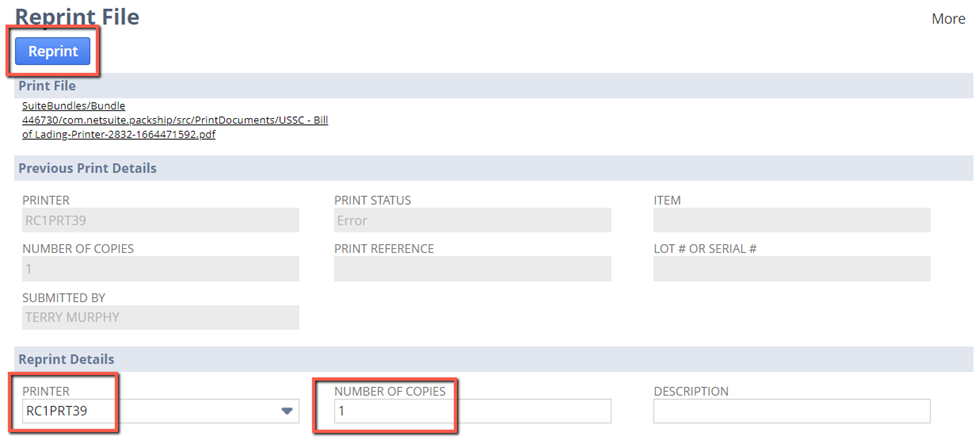Viewport: 975px width, 444px height.
Task: Click the previous Number of Copies greyed field
Action: pos(160,269)
